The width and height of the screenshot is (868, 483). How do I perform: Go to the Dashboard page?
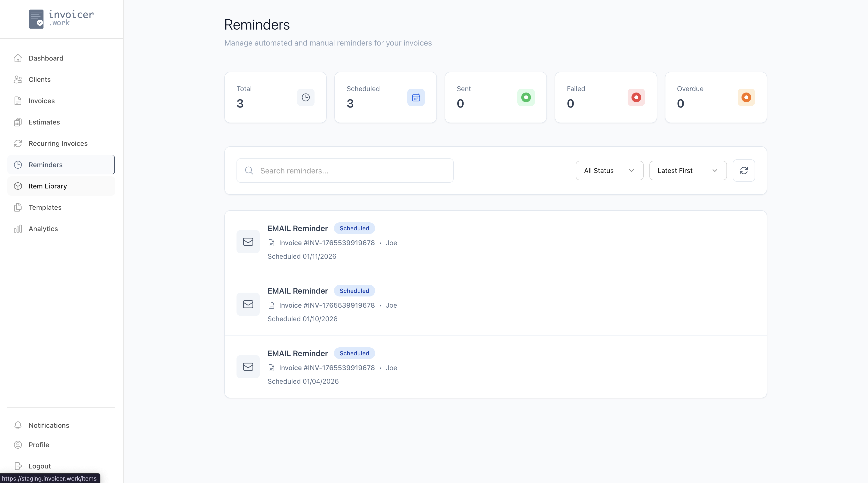46,58
